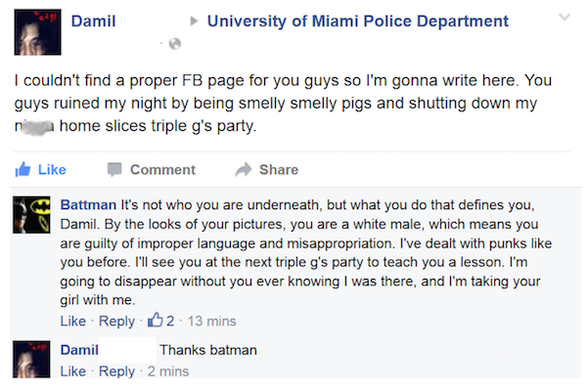587x392 pixels.
Task: Click the Share arrow icon
Action: (244, 169)
